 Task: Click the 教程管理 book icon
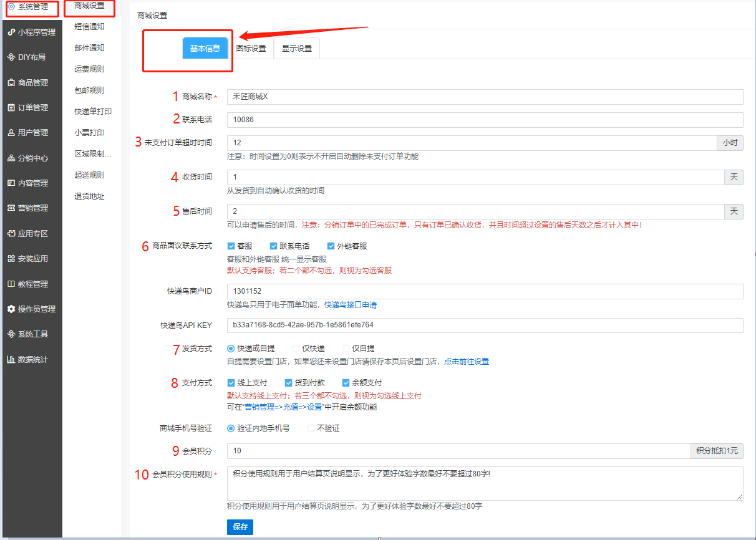coord(11,284)
